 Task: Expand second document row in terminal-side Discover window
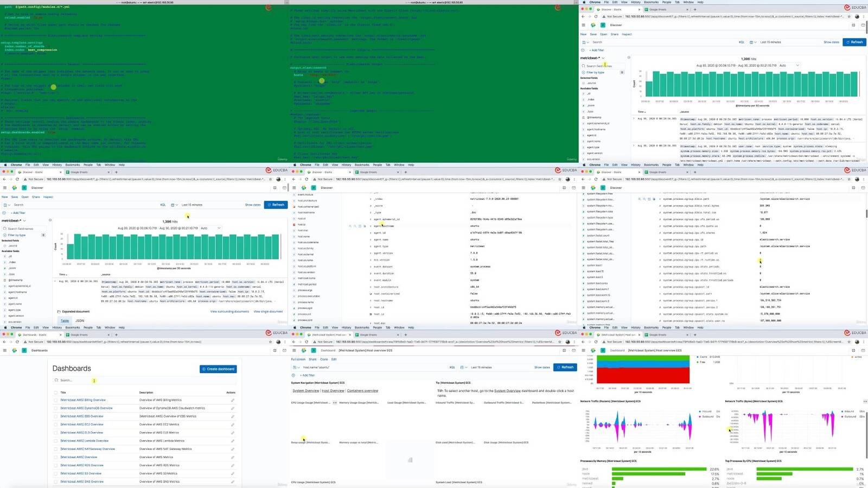(634, 145)
